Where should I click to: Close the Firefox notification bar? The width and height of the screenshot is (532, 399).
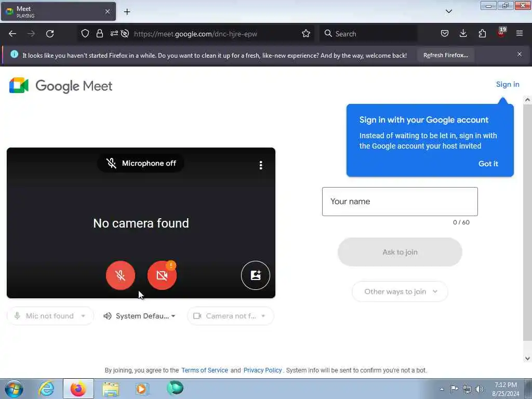[519, 54]
